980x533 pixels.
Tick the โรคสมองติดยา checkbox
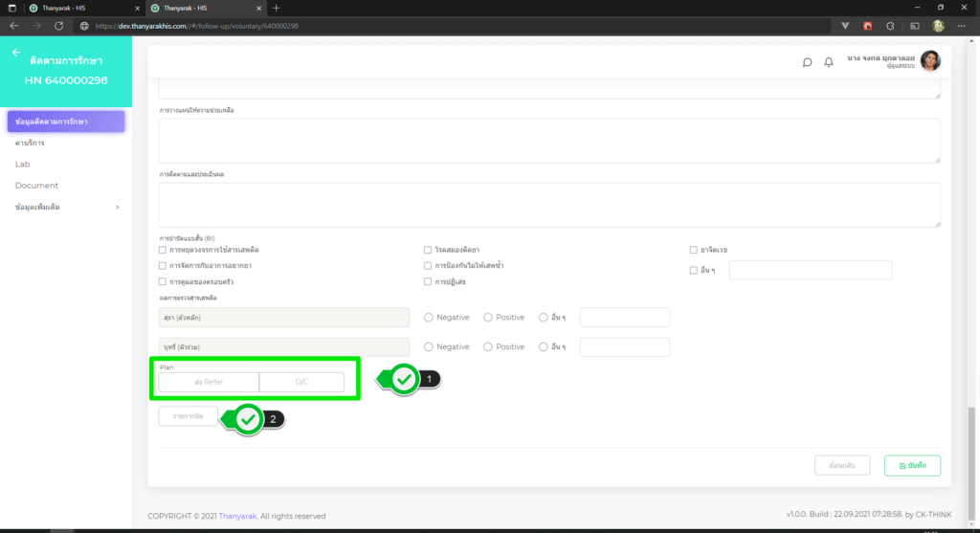tap(429, 250)
